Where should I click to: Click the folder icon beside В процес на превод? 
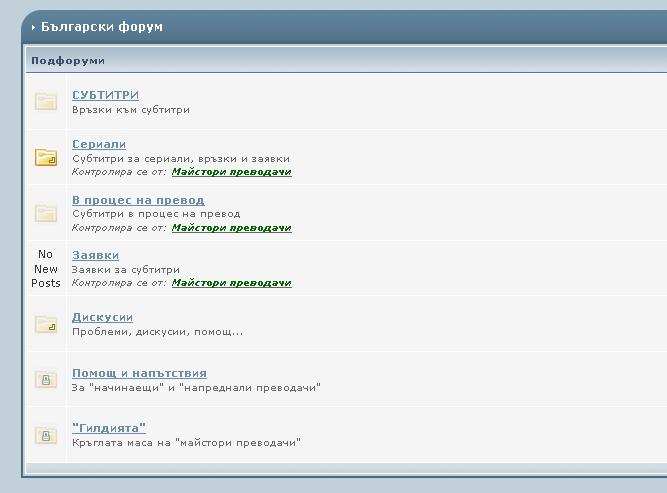point(46,213)
